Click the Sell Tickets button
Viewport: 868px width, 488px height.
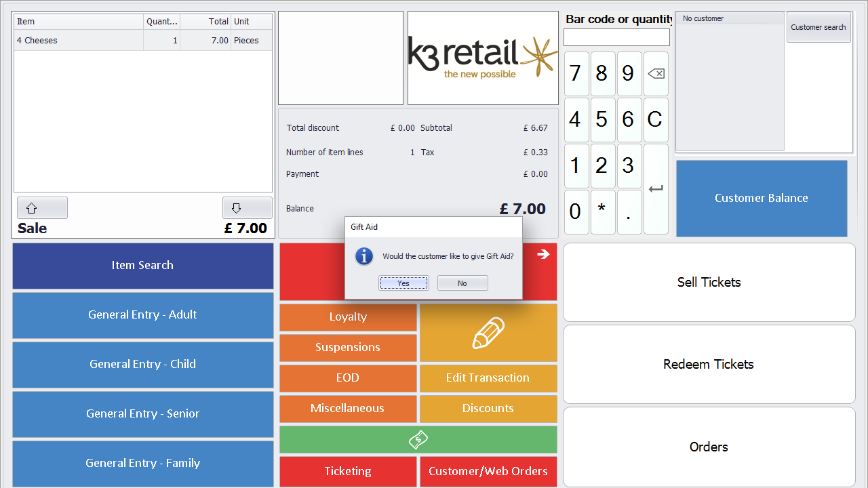709,283
